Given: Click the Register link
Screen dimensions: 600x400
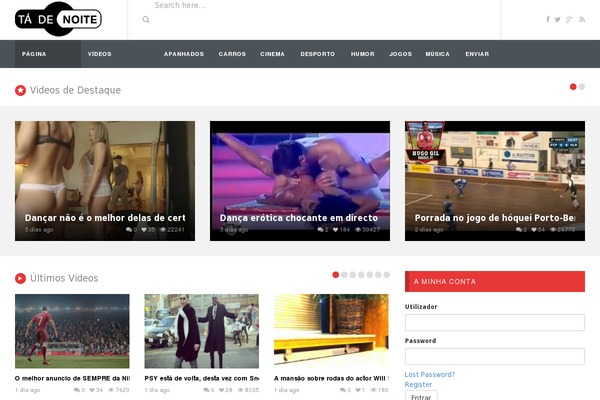Looking at the screenshot, I should (x=418, y=384).
